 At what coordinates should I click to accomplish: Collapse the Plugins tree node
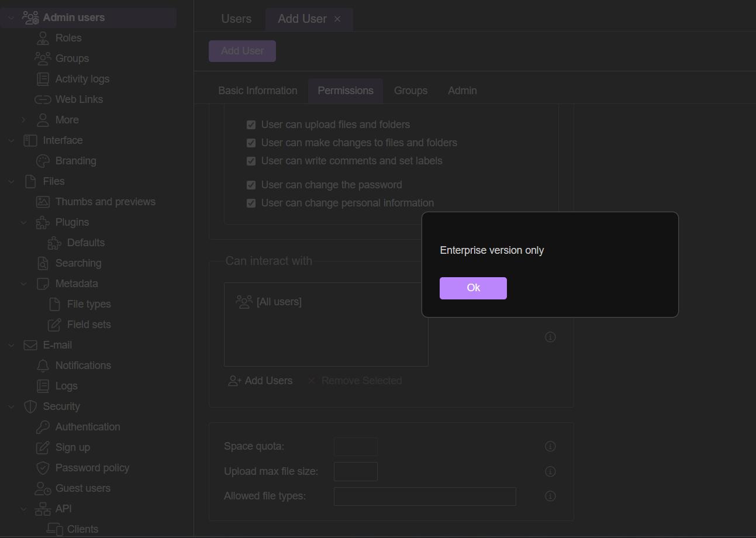click(23, 222)
